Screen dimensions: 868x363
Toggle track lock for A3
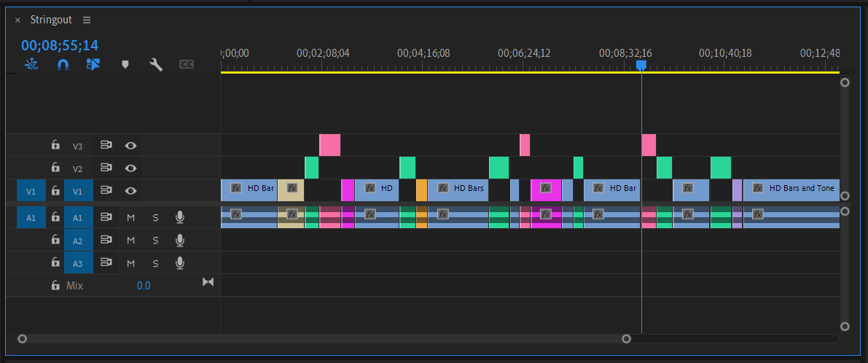coord(55,263)
